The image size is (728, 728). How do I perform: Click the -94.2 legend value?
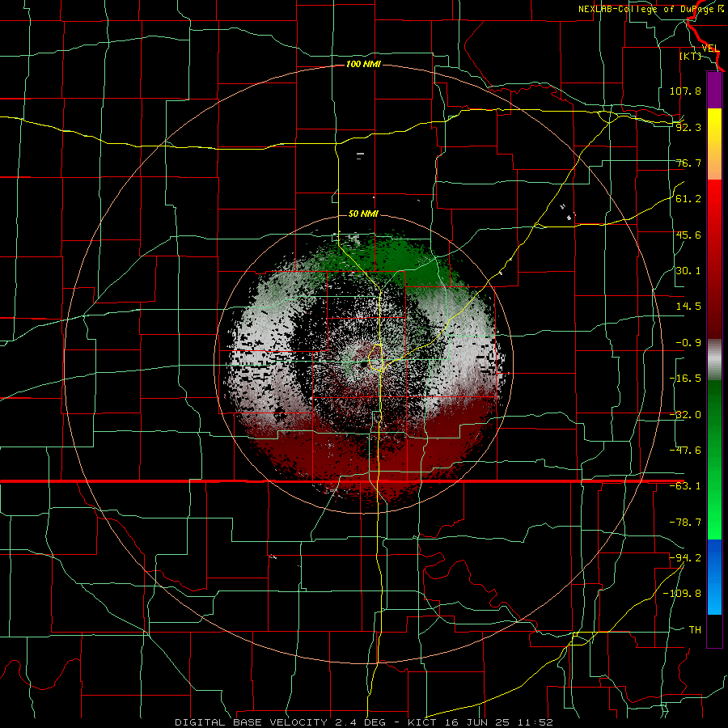coord(685,557)
